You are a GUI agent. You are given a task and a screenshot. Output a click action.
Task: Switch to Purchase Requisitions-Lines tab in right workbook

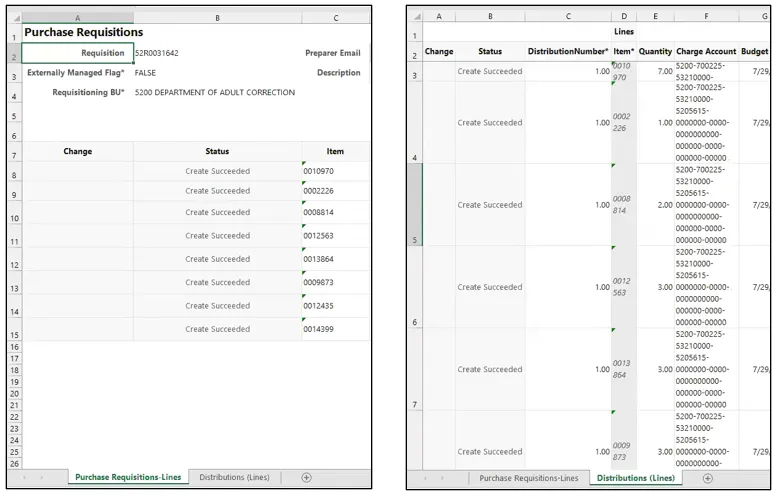coord(529,478)
